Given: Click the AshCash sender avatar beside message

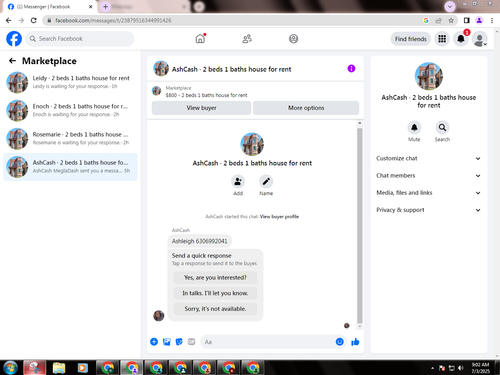Looking at the screenshot, I should tap(159, 315).
